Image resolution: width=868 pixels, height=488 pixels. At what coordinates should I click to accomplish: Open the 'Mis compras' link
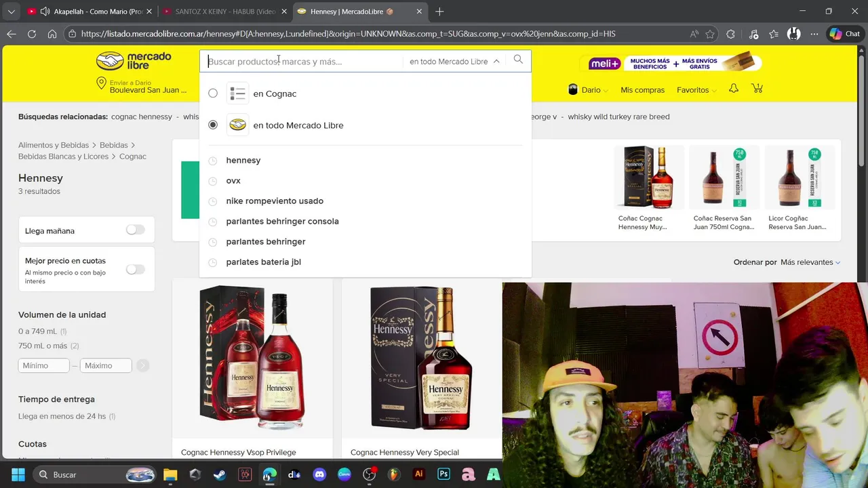coord(642,89)
